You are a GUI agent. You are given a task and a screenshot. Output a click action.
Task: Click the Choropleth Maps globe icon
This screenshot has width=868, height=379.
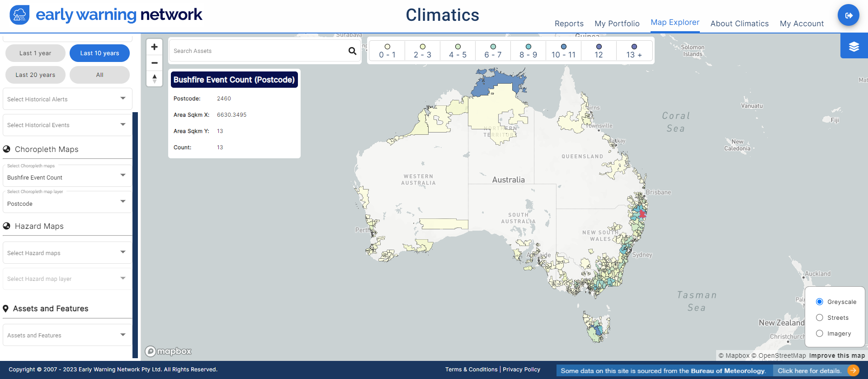(x=7, y=149)
